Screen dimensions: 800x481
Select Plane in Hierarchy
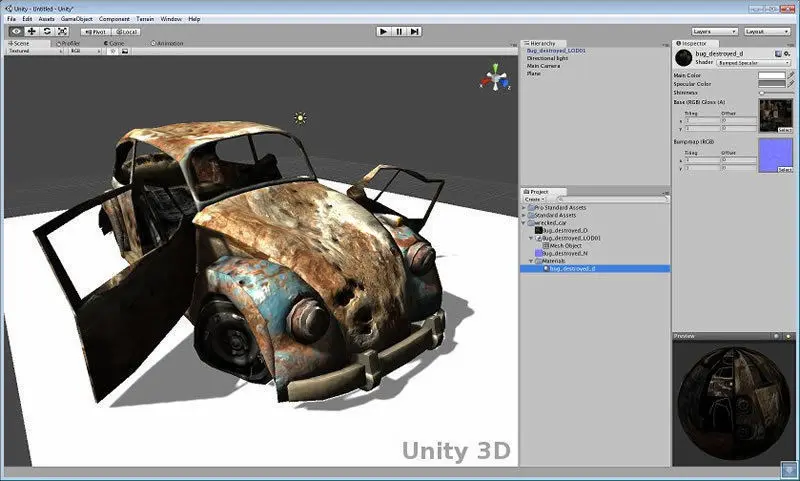click(x=533, y=73)
